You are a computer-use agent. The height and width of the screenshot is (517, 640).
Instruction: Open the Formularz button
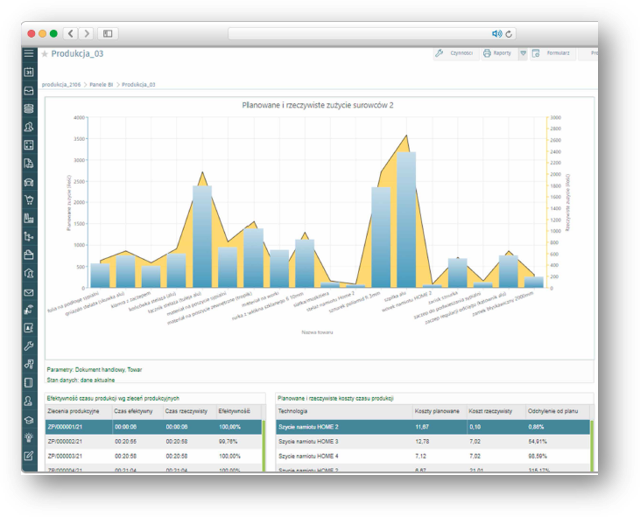[x=553, y=53]
